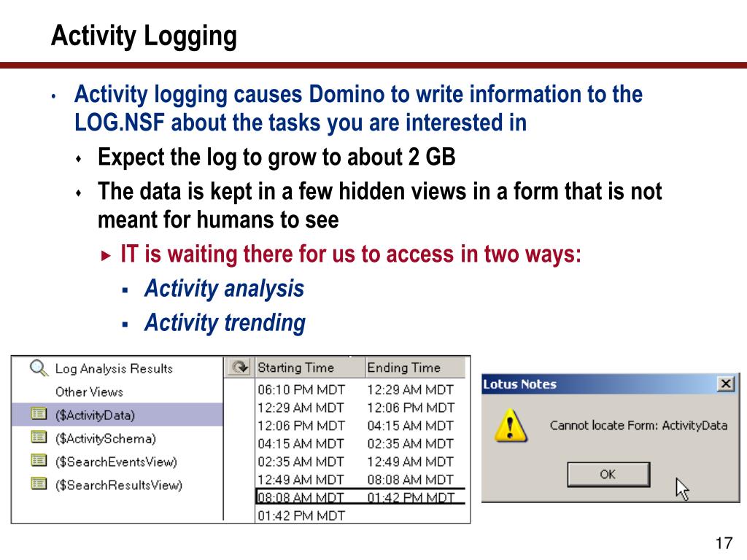The height and width of the screenshot is (560, 747).
Task: Click ending time 12:29 AM MDT
Action: [x=410, y=389]
